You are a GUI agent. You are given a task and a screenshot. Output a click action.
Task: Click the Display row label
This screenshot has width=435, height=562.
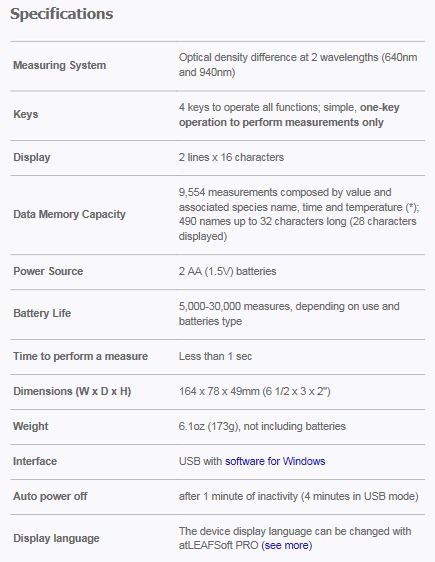tap(32, 157)
